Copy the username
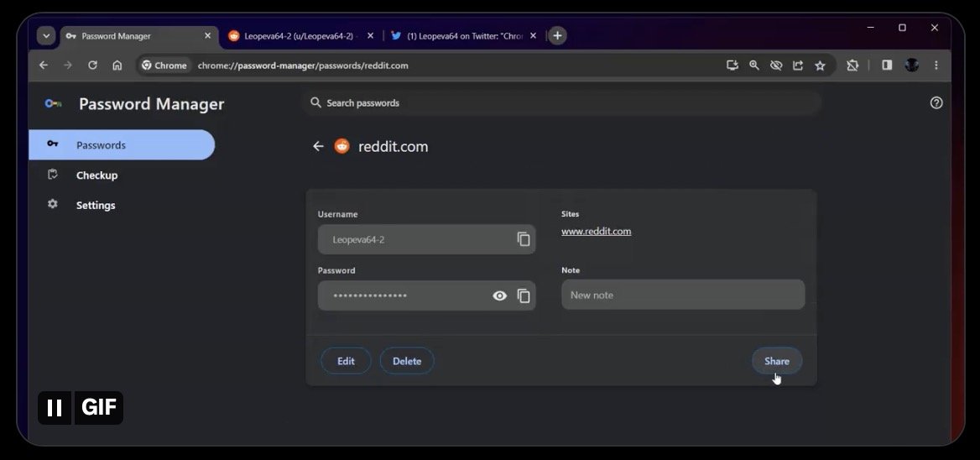This screenshot has width=980, height=460. pos(524,239)
